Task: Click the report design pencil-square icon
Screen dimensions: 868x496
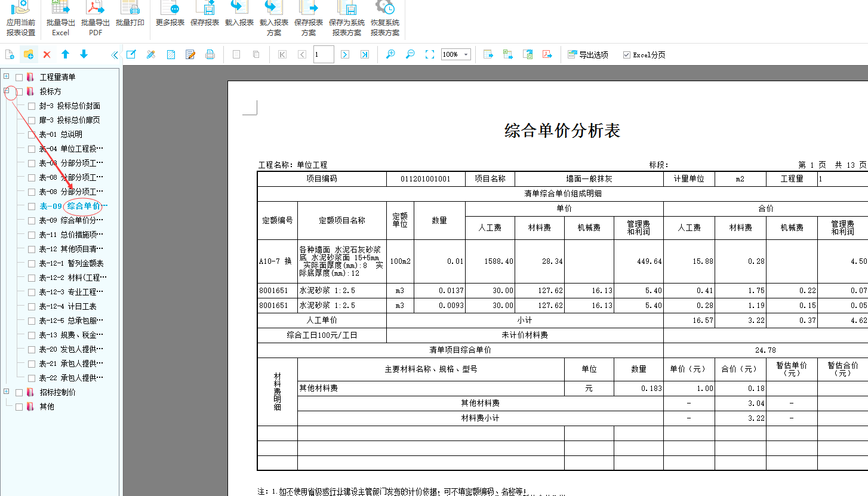Action: click(131, 54)
